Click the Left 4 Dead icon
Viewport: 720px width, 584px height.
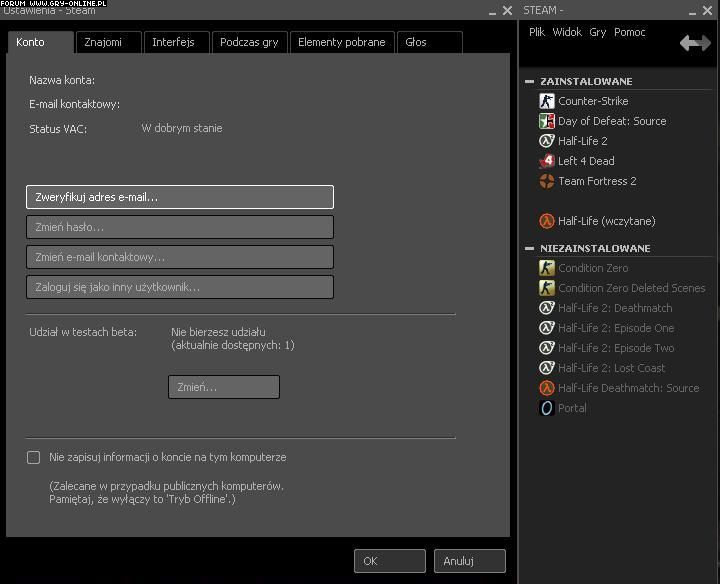[546, 161]
